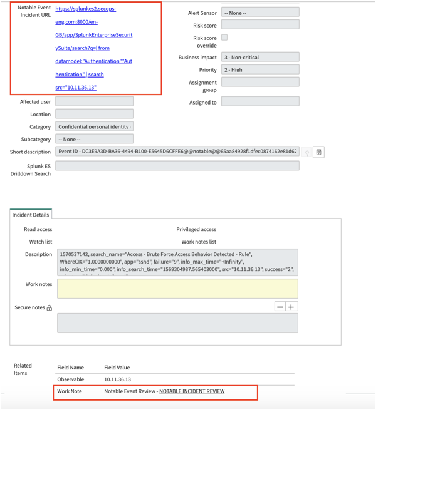
Task: Click the minus button above Secure notes
Action: [280, 307]
